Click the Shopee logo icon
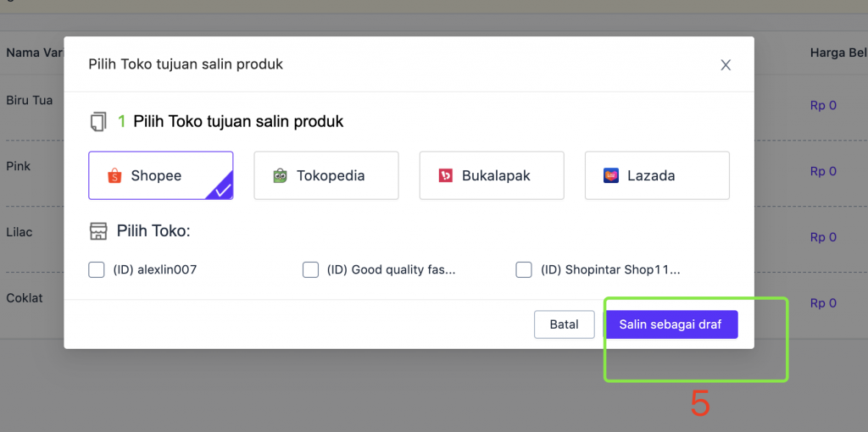The width and height of the screenshot is (868, 432). pos(114,176)
